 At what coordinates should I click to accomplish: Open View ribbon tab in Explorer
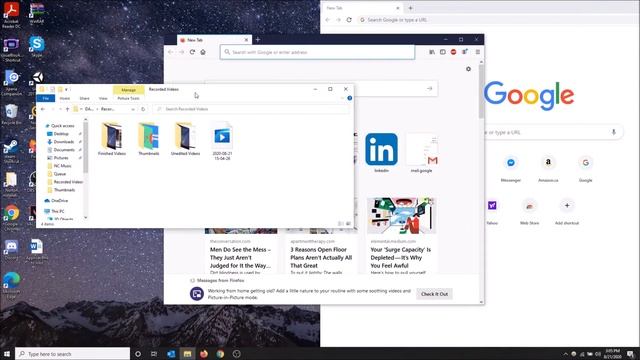click(x=103, y=98)
